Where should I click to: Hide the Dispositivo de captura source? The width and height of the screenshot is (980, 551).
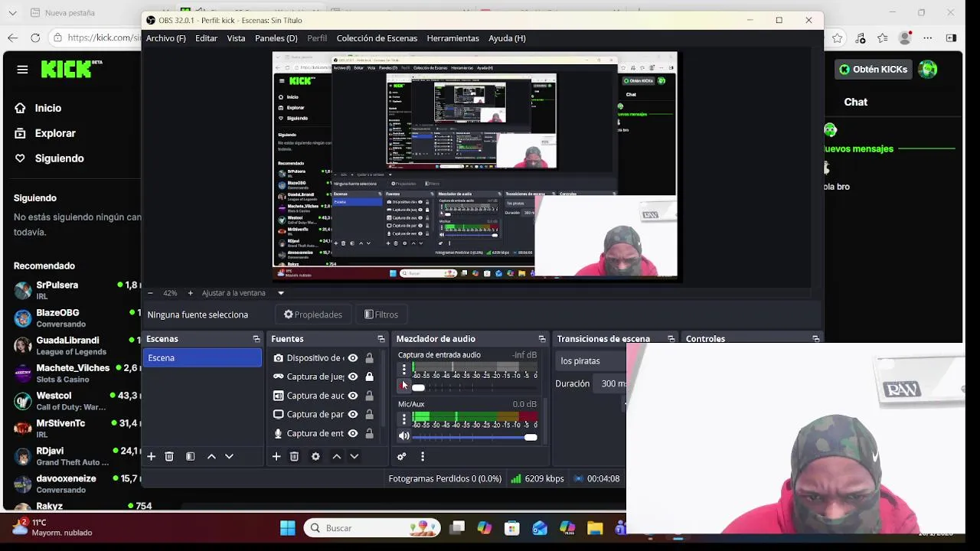pos(353,358)
